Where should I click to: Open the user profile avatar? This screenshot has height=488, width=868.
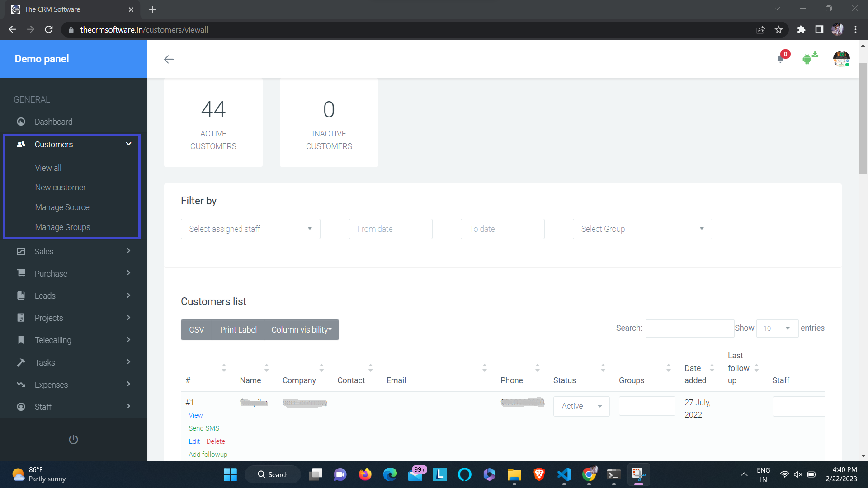point(841,59)
